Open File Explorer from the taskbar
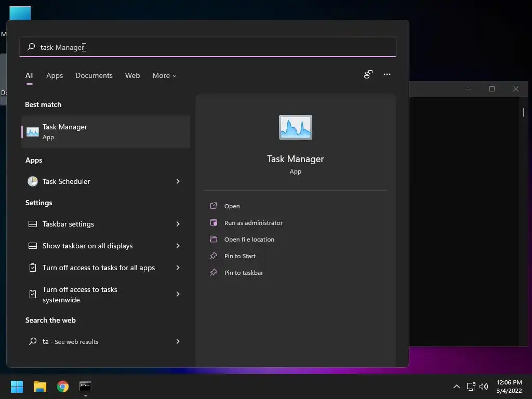This screenshot has width=532, height=399. click(x=39, y=387)
